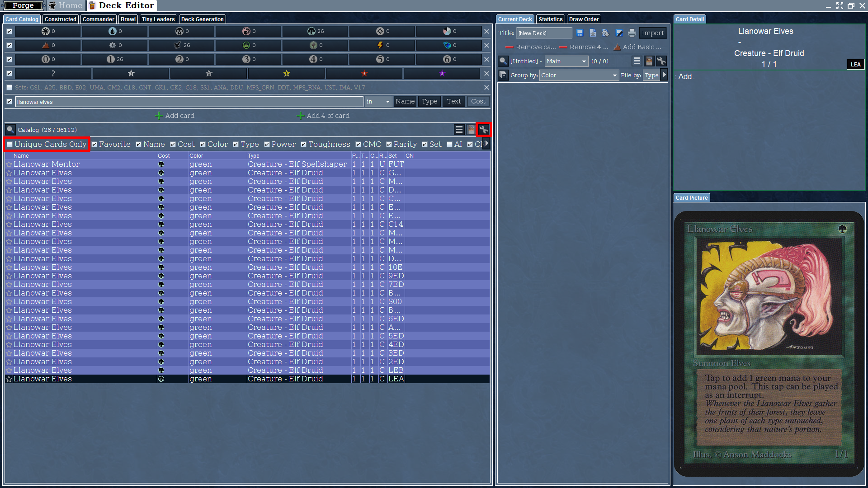Toggle the black mana skull filter
Image resolution: width=868 pixels, height=488 pixels.
(x=182, y=31)
